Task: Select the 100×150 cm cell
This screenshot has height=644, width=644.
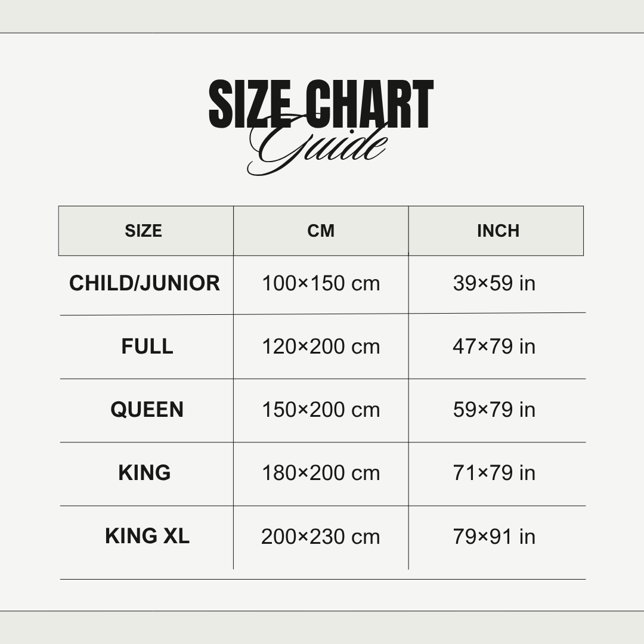Action: [321, 283]
